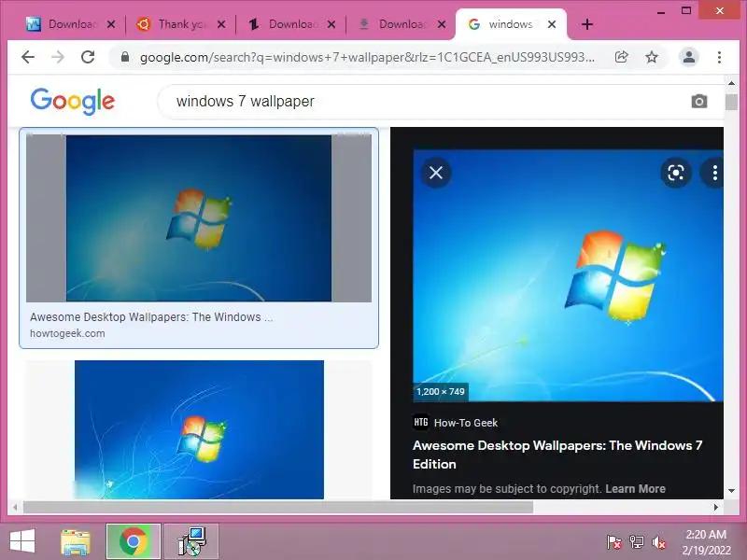
Task: Click the vertical scrollbar thumb
Action: pos(731,102)
